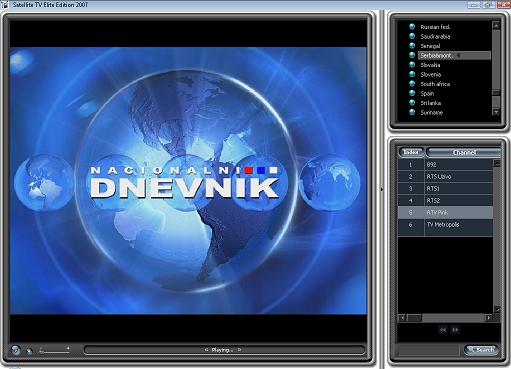Sort by the Channel column header
The width and height of the screenshot is (511, 369).
click(464, 152)
